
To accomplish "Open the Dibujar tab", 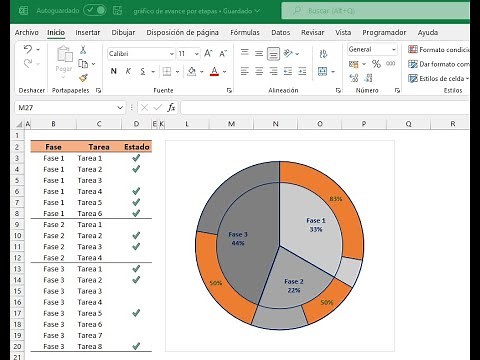I will 123,32.
